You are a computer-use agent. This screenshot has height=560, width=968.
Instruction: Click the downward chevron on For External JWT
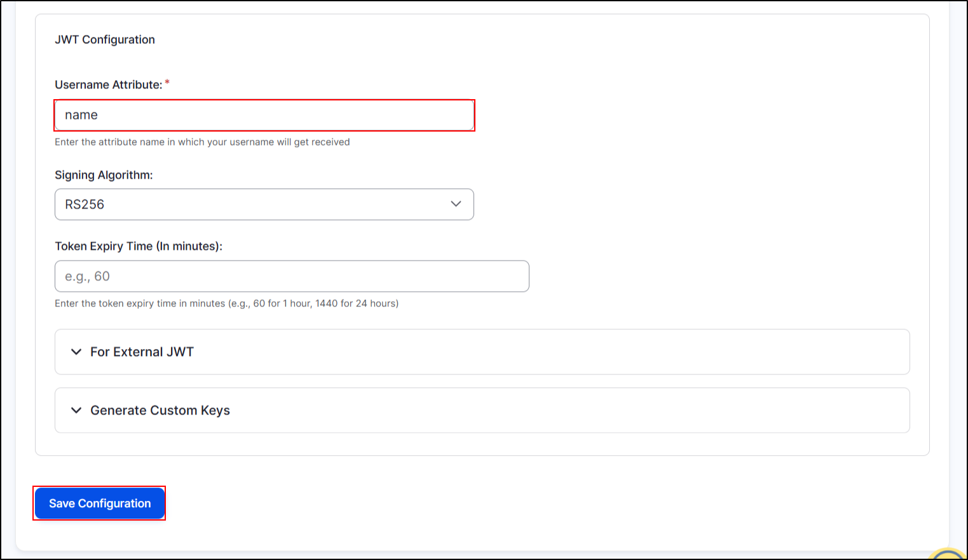[x=76, y=352]
